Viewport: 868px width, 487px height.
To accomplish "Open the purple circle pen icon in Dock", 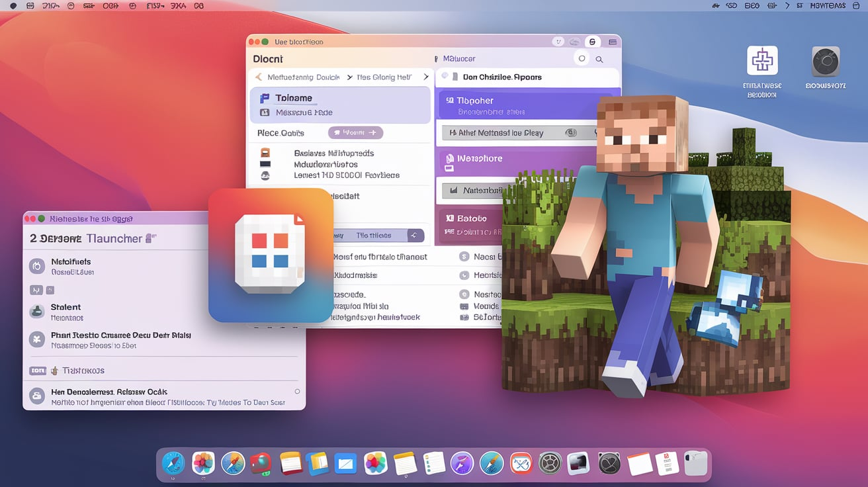I will (462, 463).
